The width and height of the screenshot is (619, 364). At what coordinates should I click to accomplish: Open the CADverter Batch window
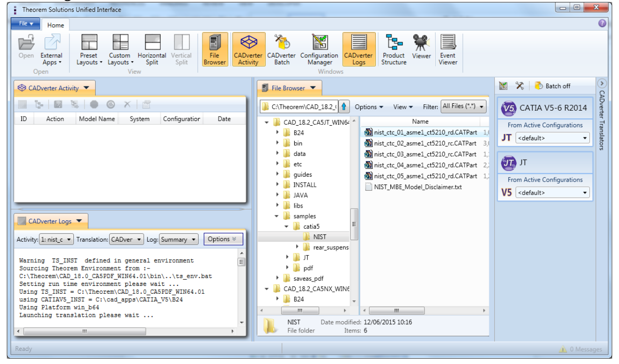tap(282, 50)
